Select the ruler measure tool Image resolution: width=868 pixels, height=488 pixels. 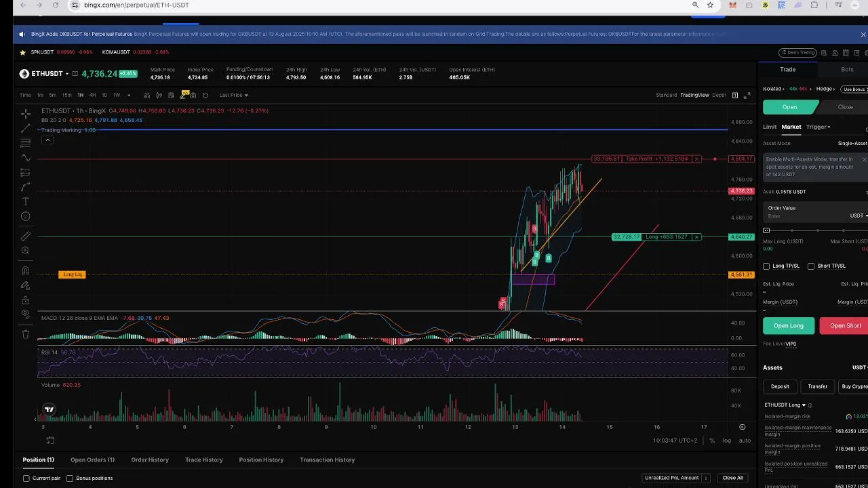click(x=25, y=236)
